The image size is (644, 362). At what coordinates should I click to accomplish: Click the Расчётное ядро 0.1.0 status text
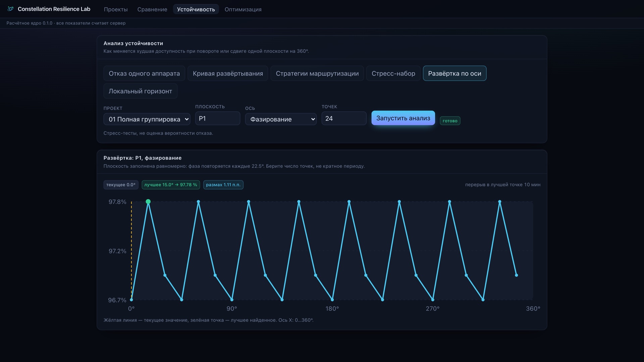click(66, 23)
